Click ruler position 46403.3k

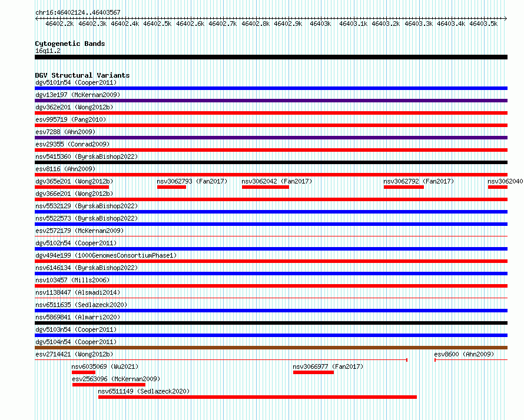[419, 24]
